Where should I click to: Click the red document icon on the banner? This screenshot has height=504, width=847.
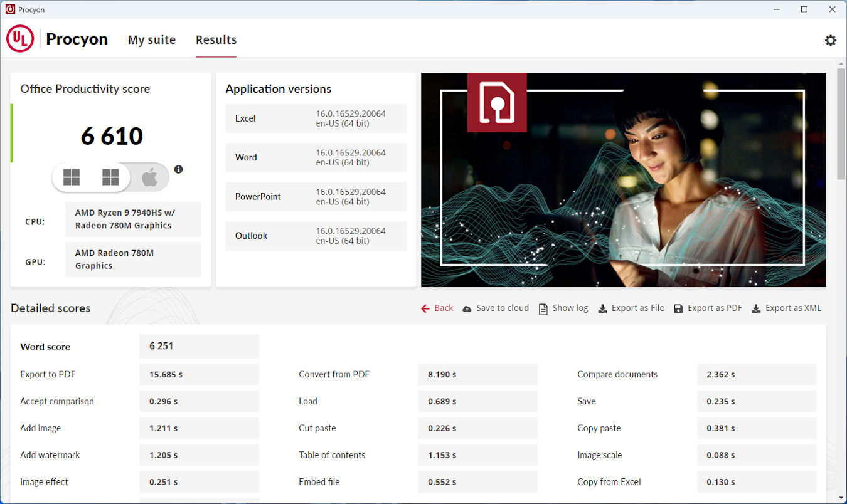497,102
